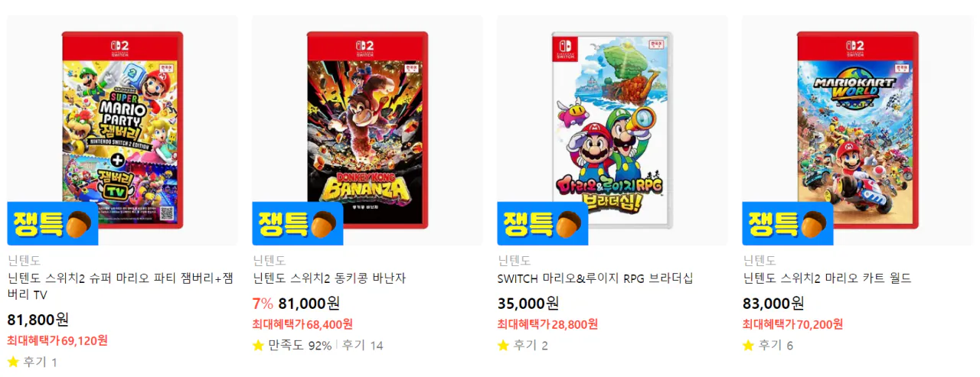The width and height of the screenshot is (980, 377).
Task: Open the 닌텐도 스위치2 동키콩 바난자 title link
Action: click(329, 278)
